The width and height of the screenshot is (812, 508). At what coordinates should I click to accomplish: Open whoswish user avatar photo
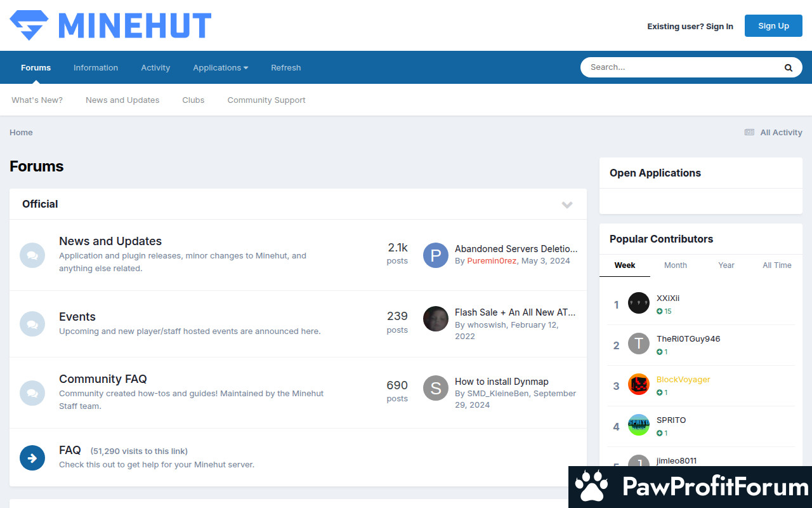tap(436, 319)
